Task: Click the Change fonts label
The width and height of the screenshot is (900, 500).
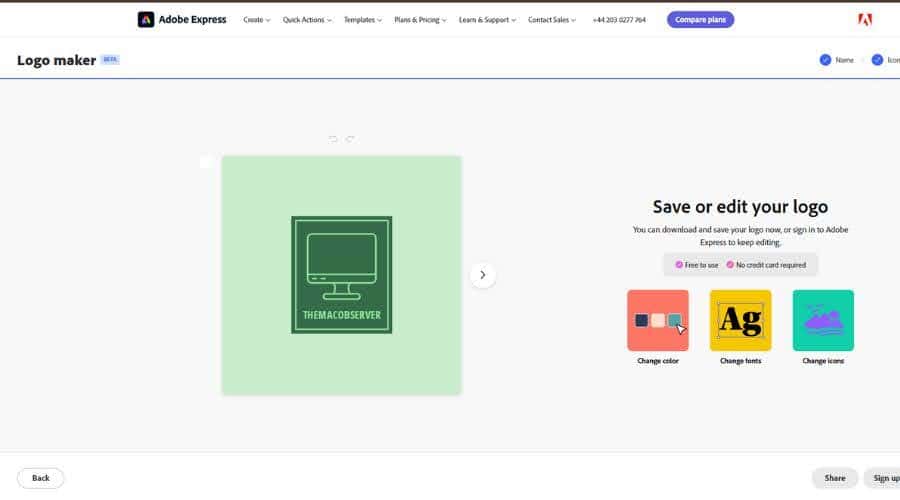Action: coord(740,361)
